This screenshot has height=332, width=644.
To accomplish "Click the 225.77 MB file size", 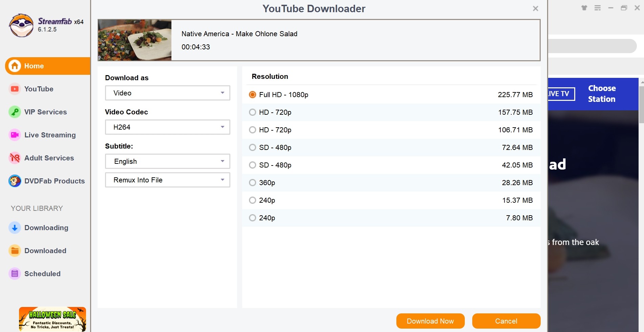I will (515, 95).
